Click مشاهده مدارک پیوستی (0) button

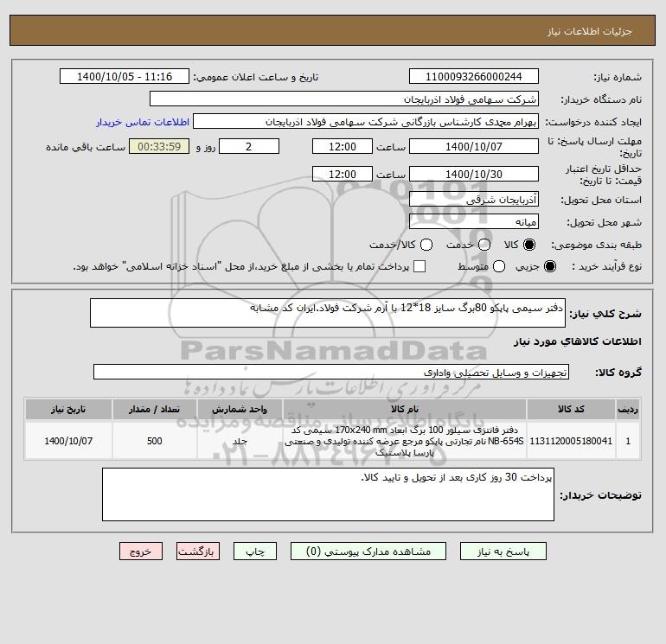368,552
